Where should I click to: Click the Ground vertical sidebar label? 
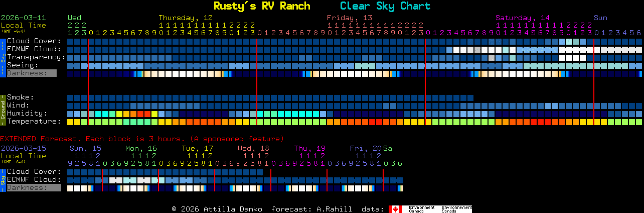coord(3,110)
